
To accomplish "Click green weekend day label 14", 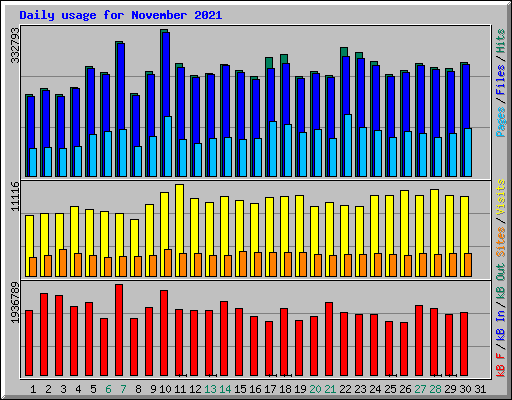I will point(225,389).
